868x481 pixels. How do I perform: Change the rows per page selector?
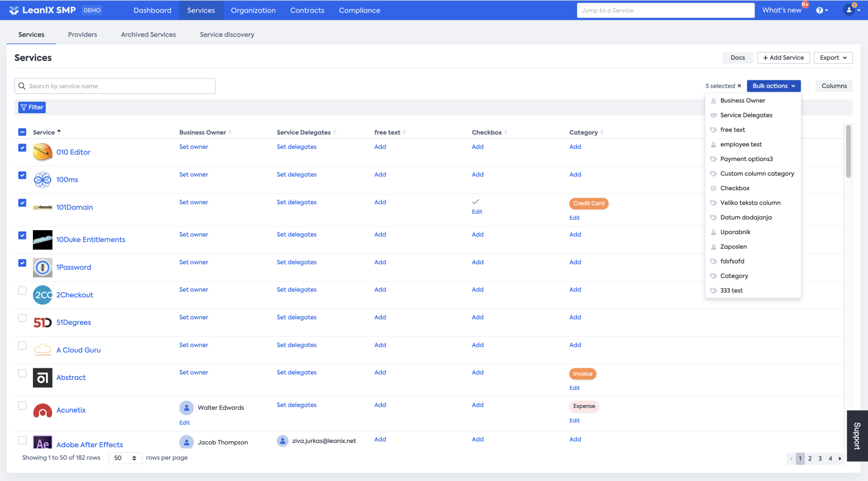click(x=125, y=458)
